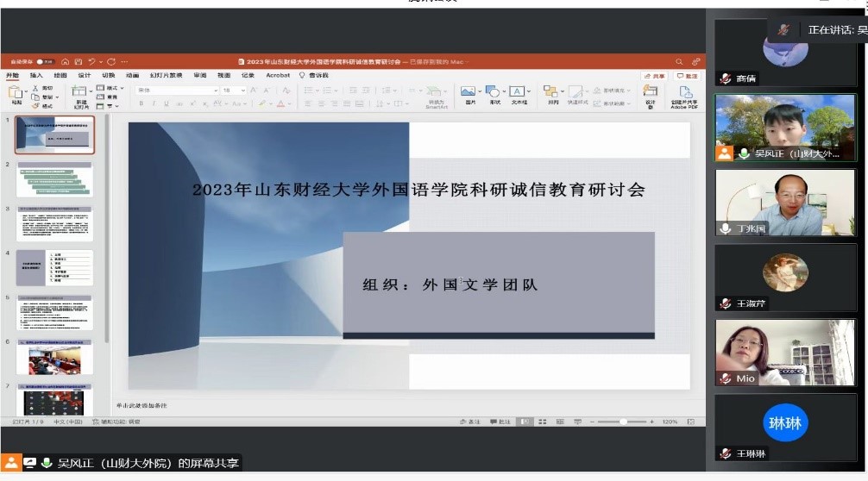Viewport: 868px width, 481px height.
Task: Toggle bold formatting with the B button
Action: pos(141,103)
